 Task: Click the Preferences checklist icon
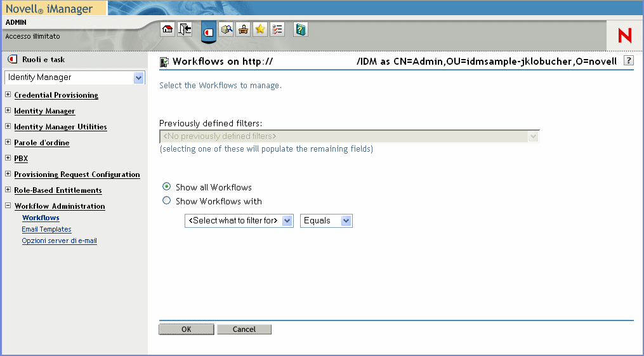[277, 29]
